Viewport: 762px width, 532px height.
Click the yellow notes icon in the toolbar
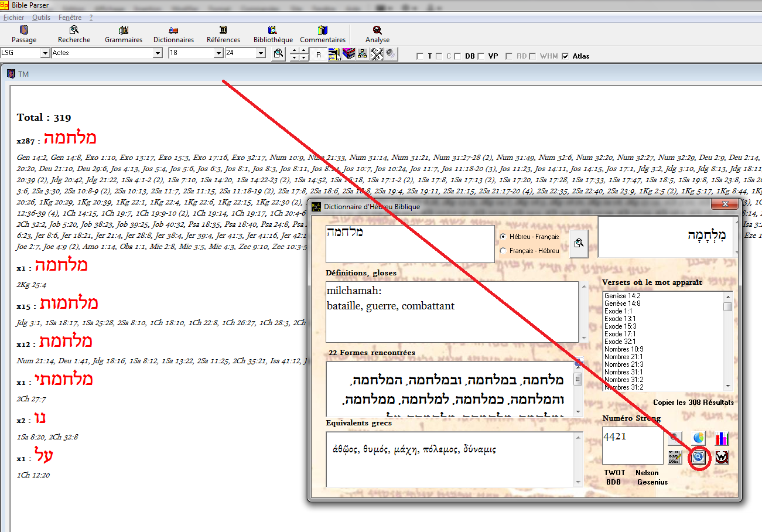click(334, 54)
